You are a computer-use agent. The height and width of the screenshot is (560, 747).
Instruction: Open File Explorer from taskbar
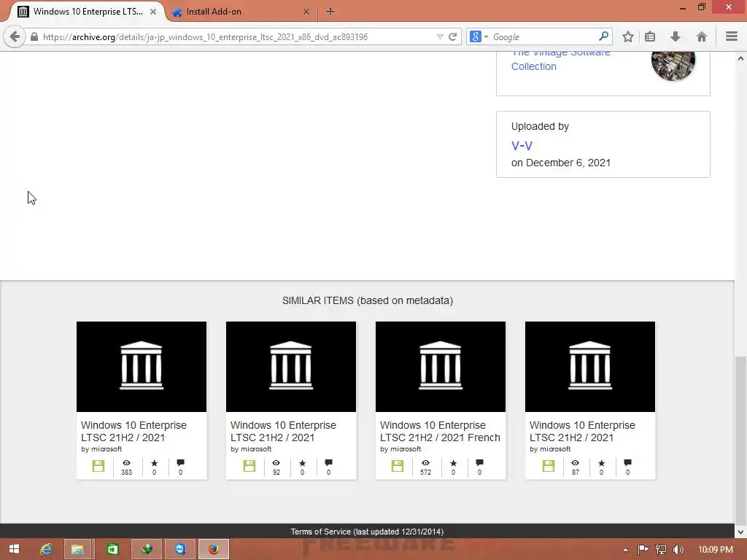(x=77, y=549)
